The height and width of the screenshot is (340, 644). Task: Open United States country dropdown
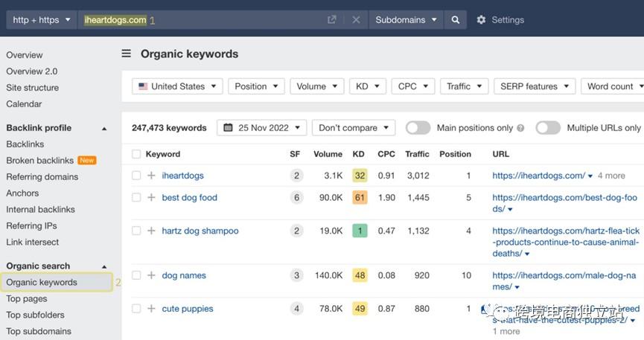click(x=177, y=86)
